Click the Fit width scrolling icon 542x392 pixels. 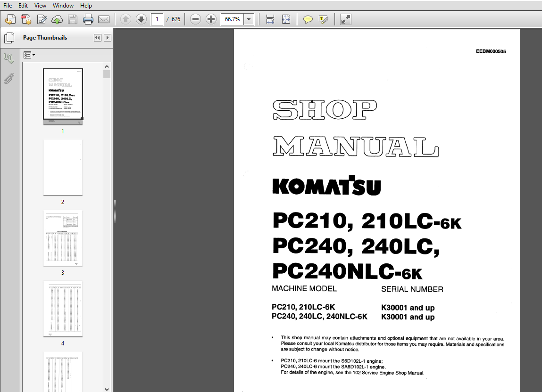tap(270, 19)
